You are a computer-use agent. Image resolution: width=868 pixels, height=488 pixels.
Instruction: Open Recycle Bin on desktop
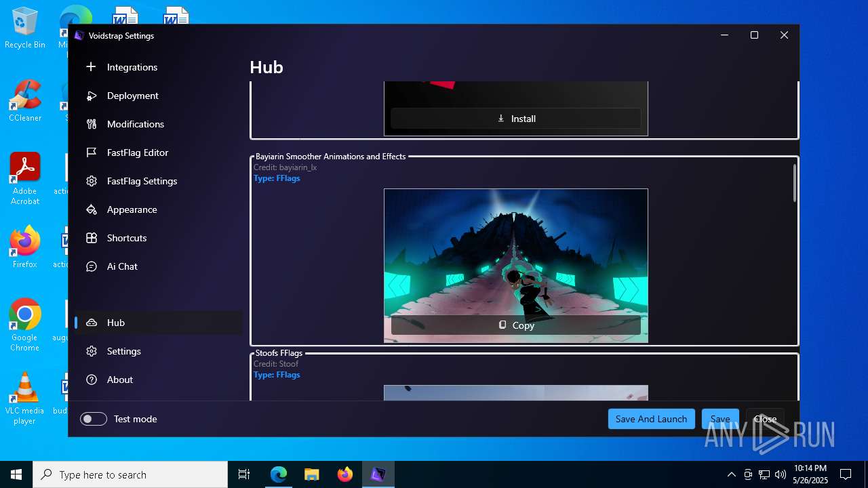point(24,28)
